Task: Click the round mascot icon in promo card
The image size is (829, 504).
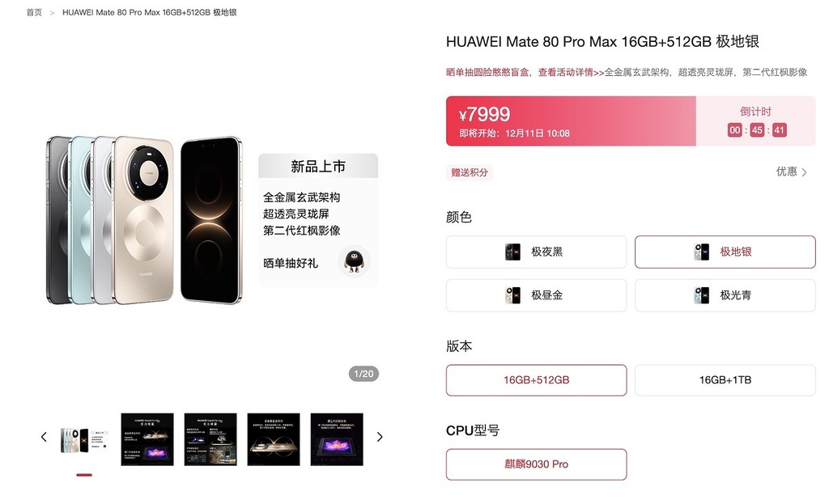Action: pyautogui.click(x=354, y=261)
